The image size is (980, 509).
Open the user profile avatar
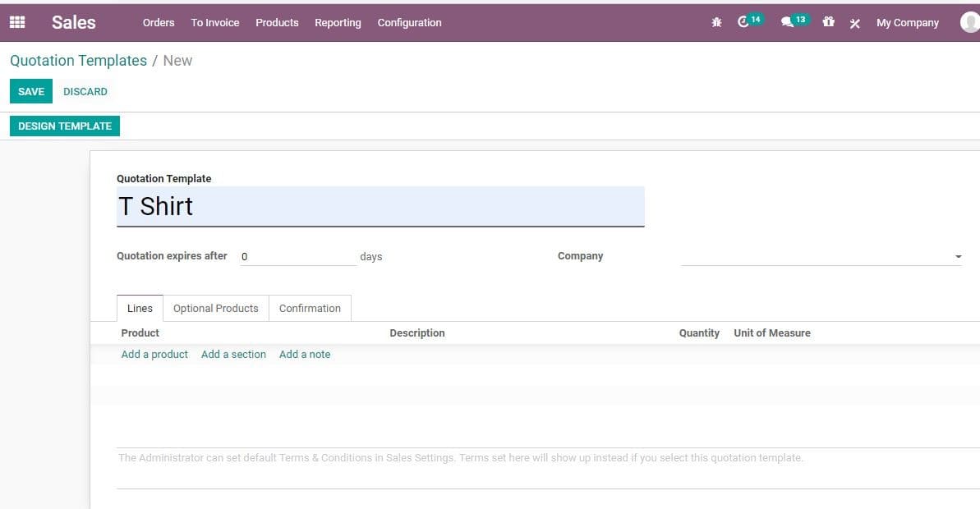point(969,22)
